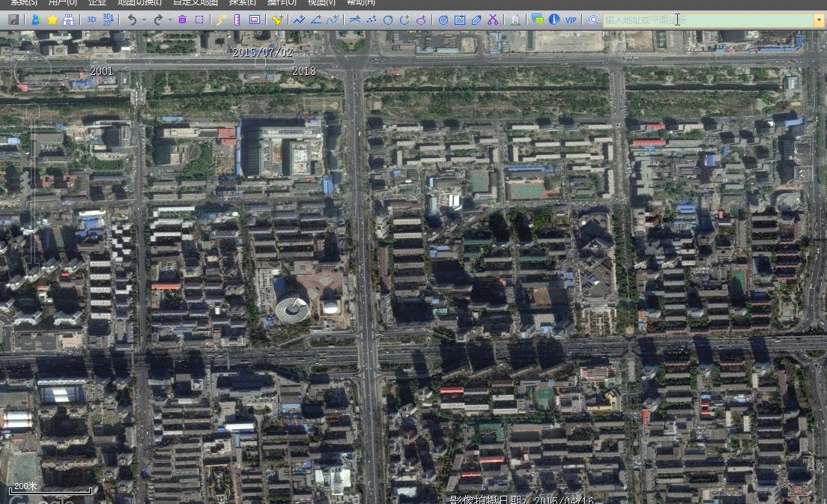Select the add arc circle tool
827x504 pixels.
[405, 20]
